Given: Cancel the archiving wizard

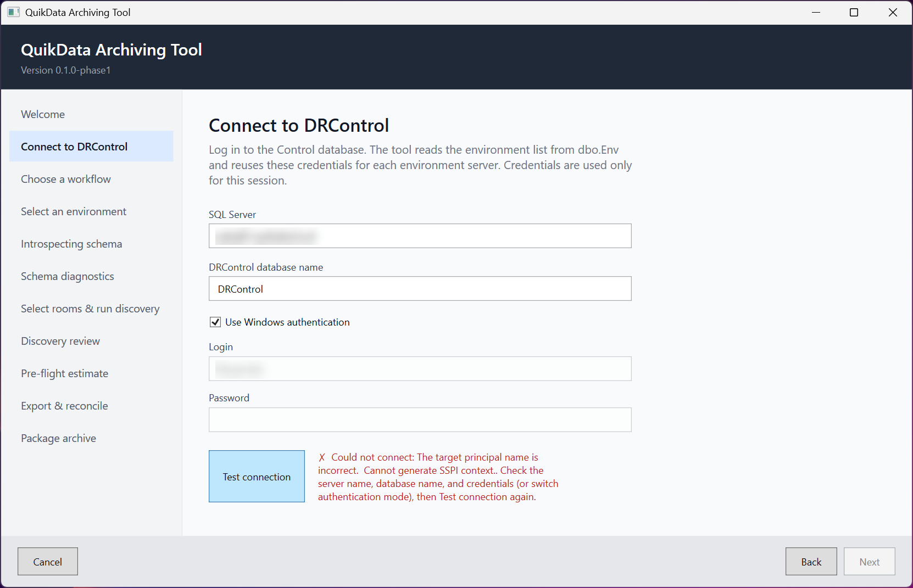Looking at the screenshot, I should tap(48, 562).
